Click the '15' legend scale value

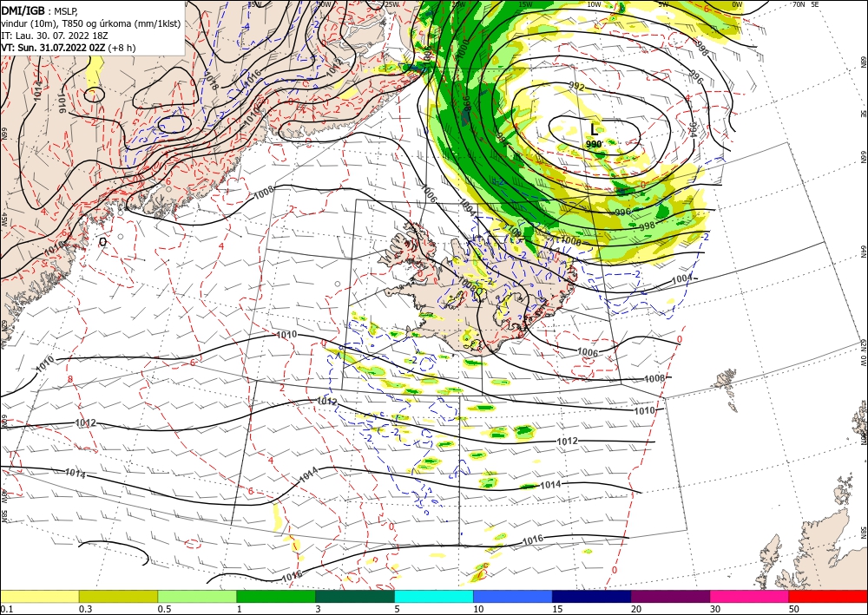click(x=557, y=609)
